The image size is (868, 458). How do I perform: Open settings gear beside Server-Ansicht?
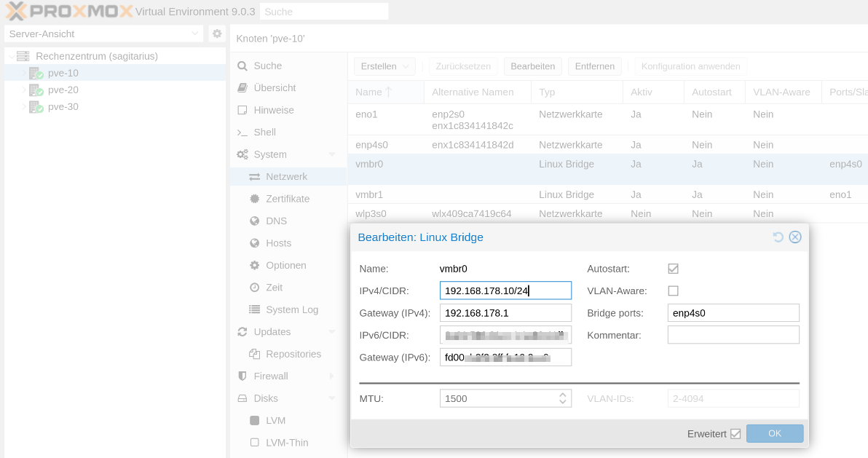click(x=217, y=33)
